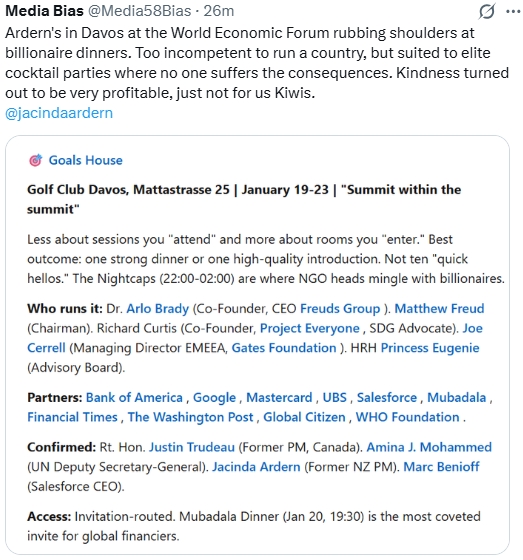Image resolution: width=523 pixels, height=560 pixels.
Task: Click the Matthew Freud link
Action: (x=439, y=309)
